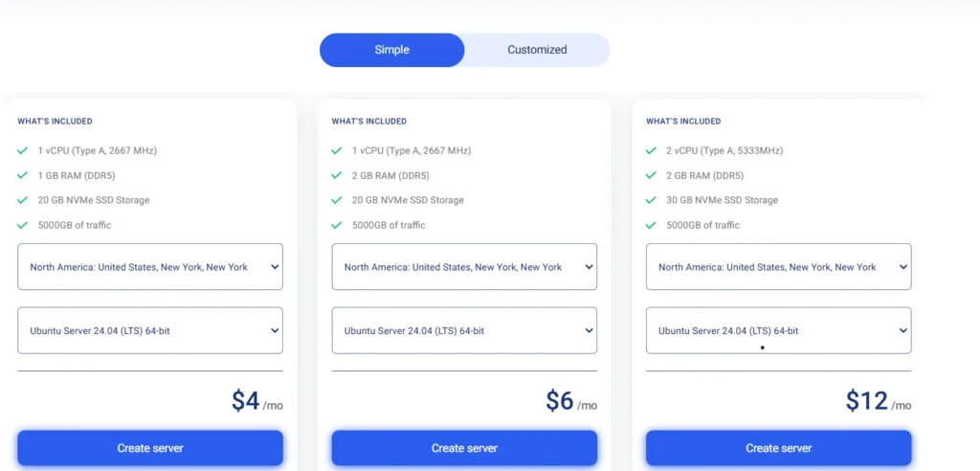
Task: Click checkmark beside 2 vCPU (Type A, 5333MHz)
Action: [652, 150]
